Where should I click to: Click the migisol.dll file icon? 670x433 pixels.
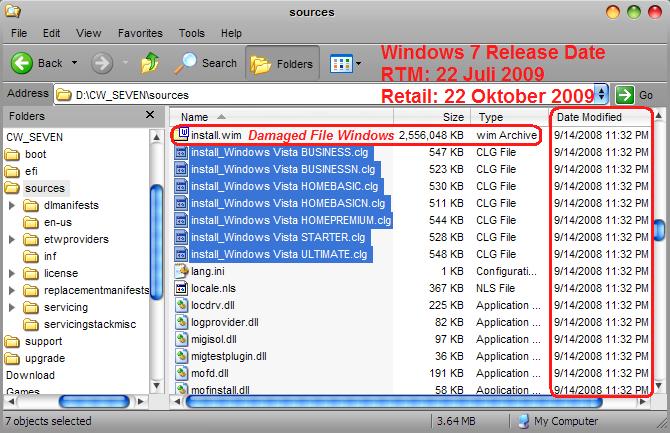(x=181, y=339)
